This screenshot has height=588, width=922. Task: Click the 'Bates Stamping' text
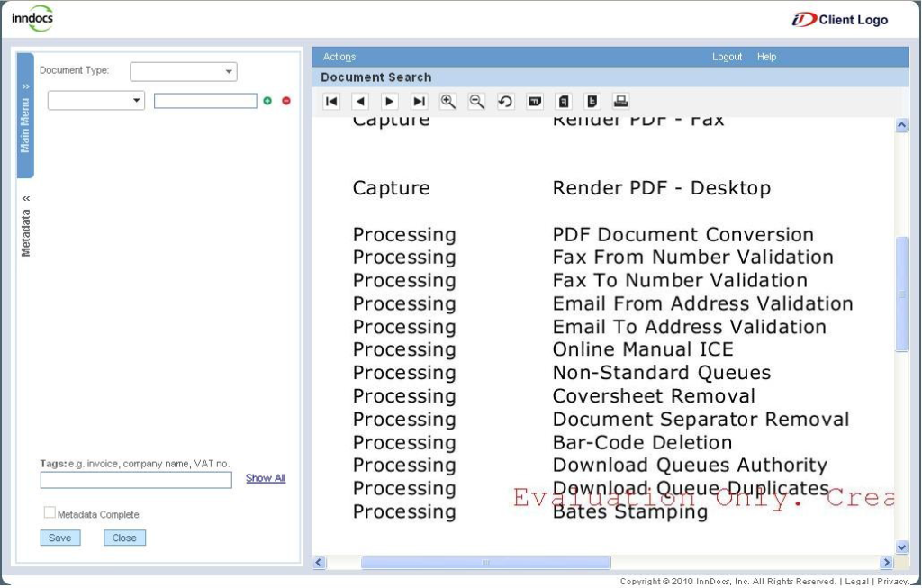pyautogui.click(x=629, y=512)
